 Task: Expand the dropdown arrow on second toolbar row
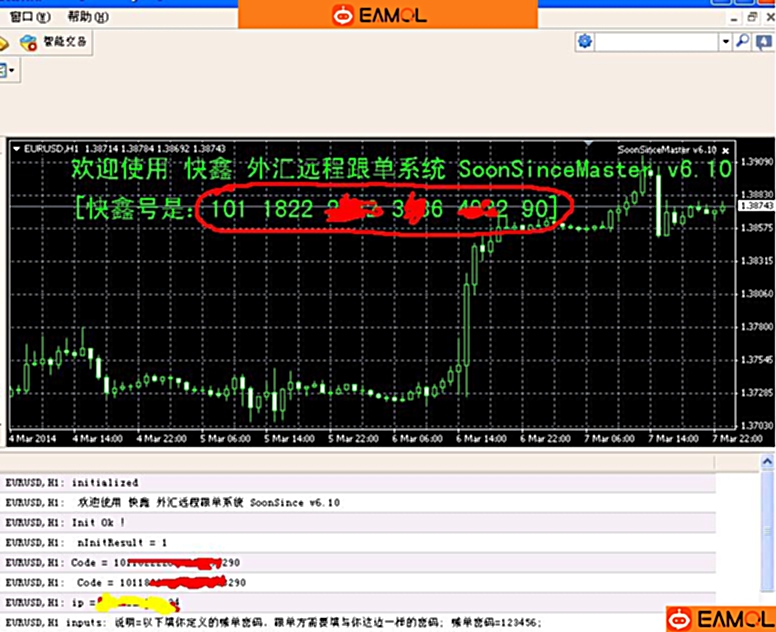point(12,70)
